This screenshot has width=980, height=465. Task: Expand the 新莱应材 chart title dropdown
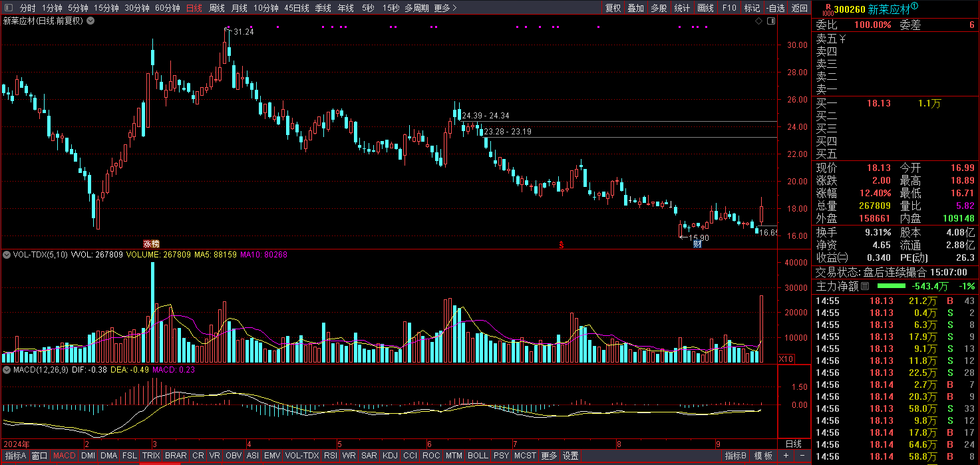point(91,21)
